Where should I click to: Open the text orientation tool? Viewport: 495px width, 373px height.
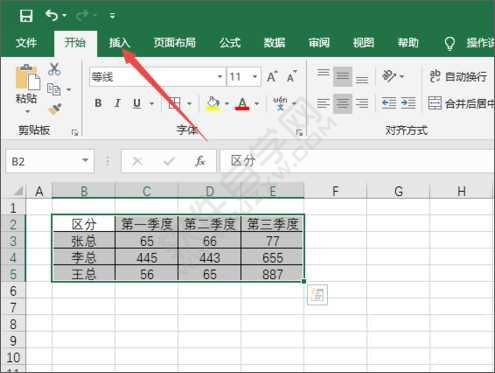tap(389, 77)
